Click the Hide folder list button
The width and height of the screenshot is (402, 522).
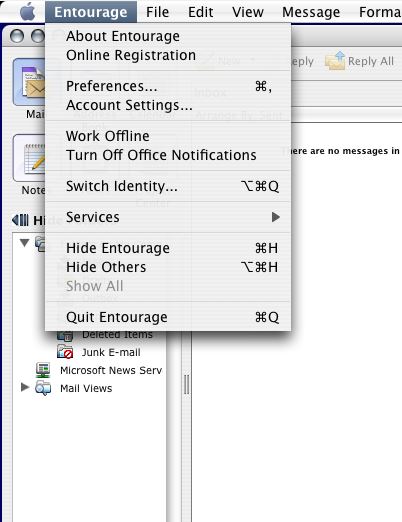coord(20,220)
